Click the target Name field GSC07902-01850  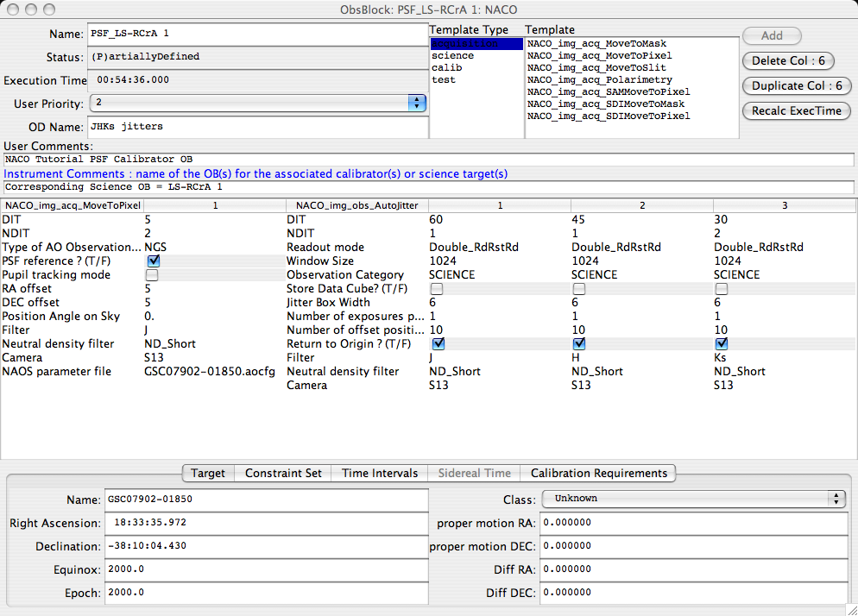[266, 500]
